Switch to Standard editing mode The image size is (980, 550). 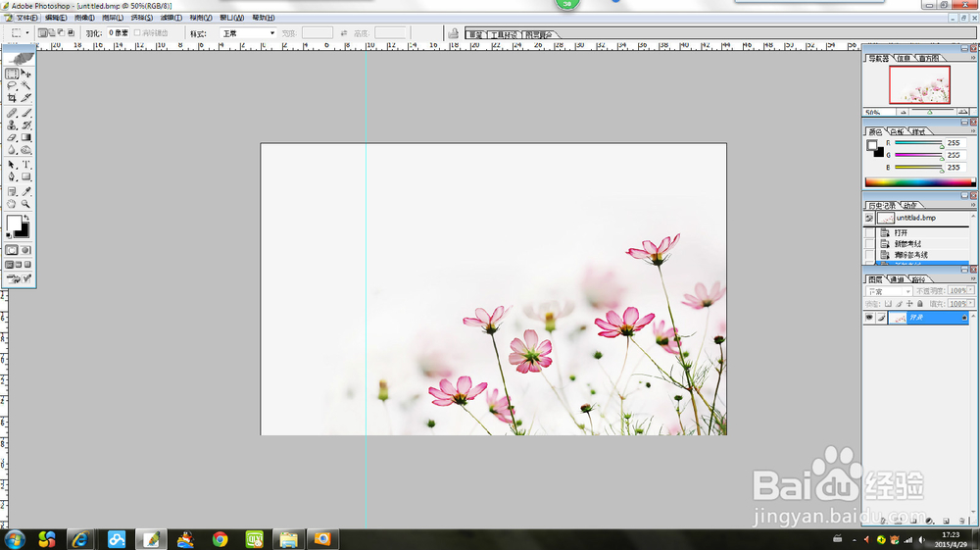tap(12, 250)
